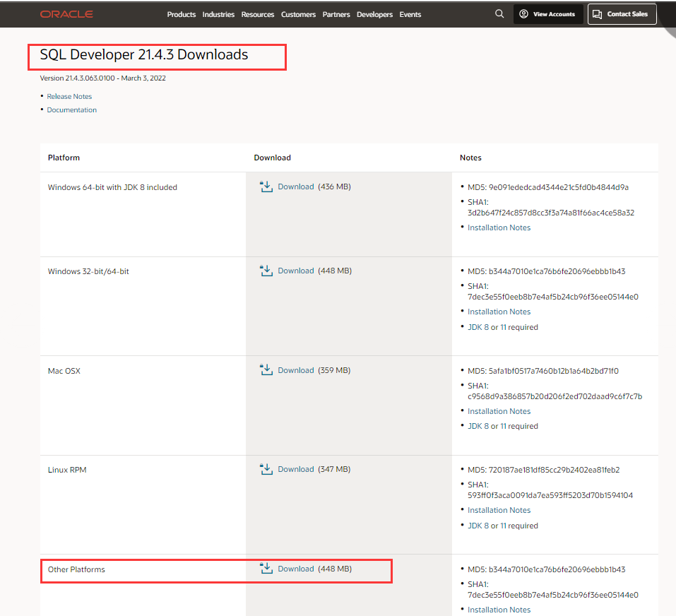
Task: Open the Industries menu
Action: 218,14
